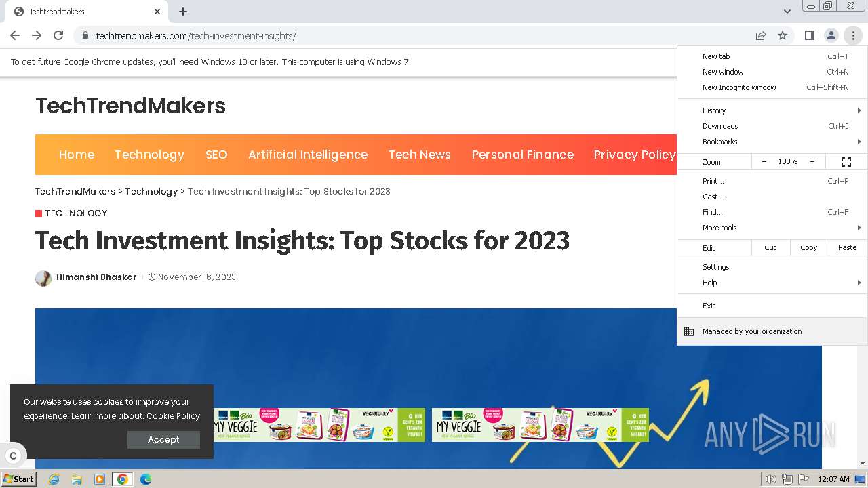Close the Techtrendmakers tab
The height and width of the screenshot is (488, 868).
[x=157, y=12]
